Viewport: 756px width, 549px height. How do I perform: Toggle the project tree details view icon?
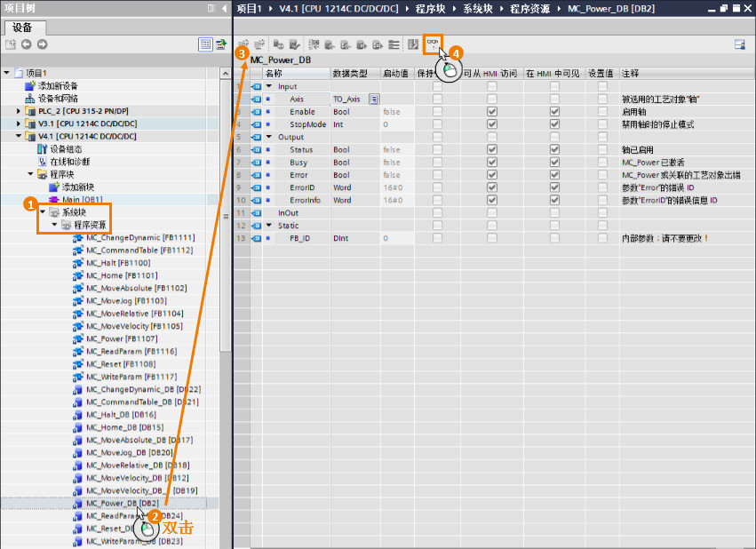(x=205, y=44)
